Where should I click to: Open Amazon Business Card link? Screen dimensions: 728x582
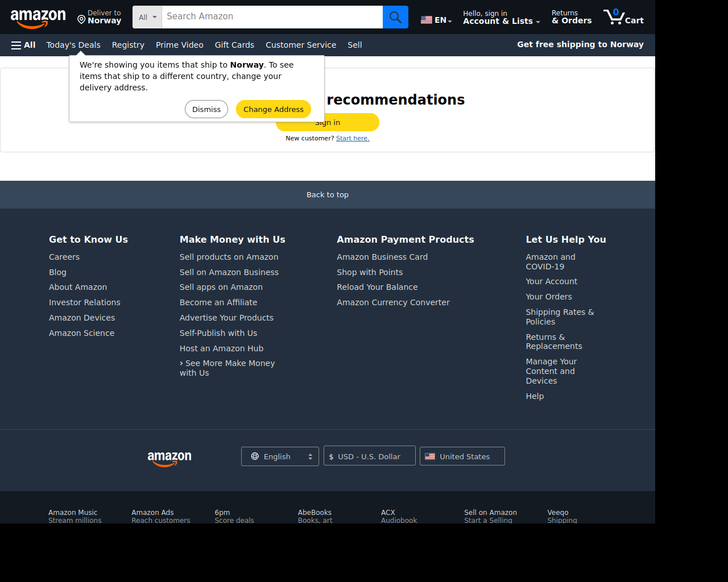382,257
